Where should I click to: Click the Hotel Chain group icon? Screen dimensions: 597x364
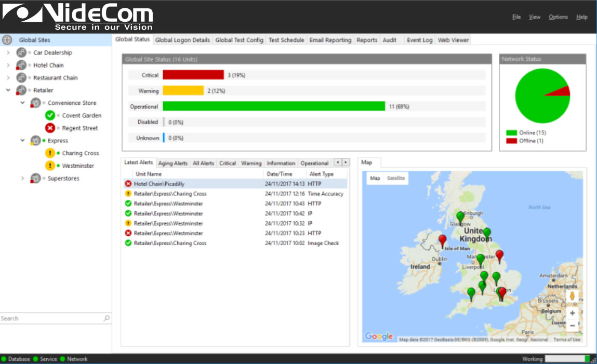click(21, 65)
